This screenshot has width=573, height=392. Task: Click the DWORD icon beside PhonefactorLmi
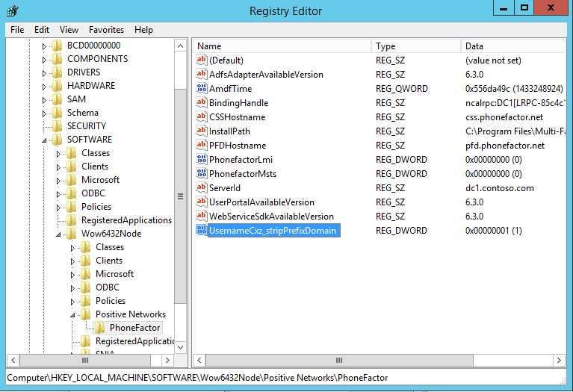click(x=202, y=159)
